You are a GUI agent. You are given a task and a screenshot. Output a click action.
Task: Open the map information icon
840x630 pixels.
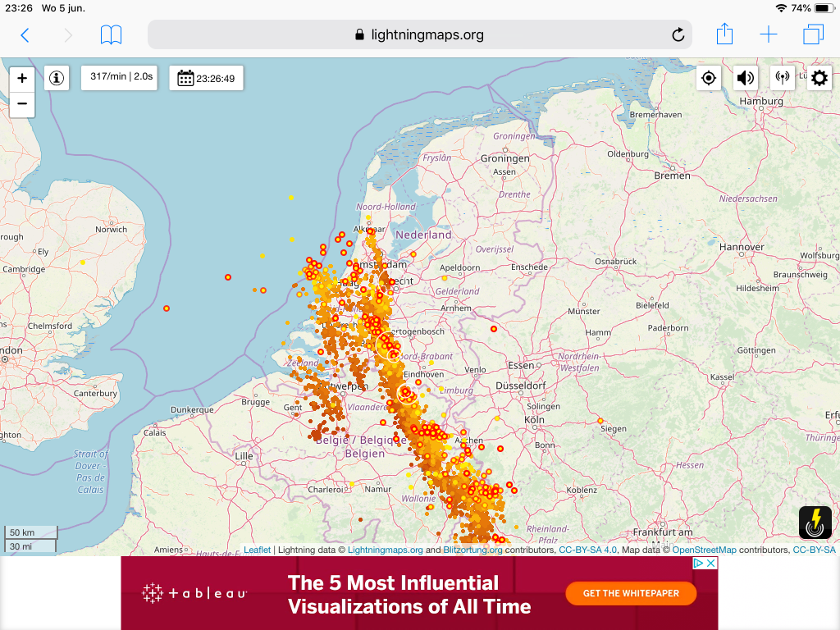pos(56,78)
